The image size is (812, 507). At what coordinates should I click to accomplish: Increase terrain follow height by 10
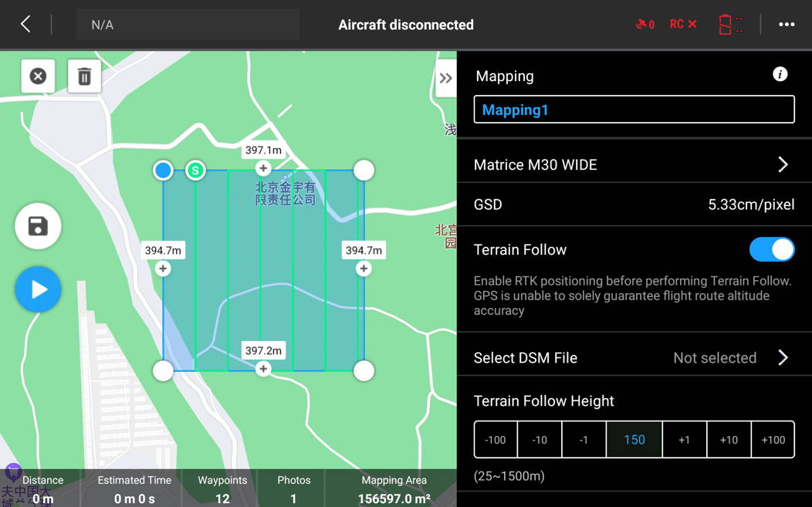729,440
